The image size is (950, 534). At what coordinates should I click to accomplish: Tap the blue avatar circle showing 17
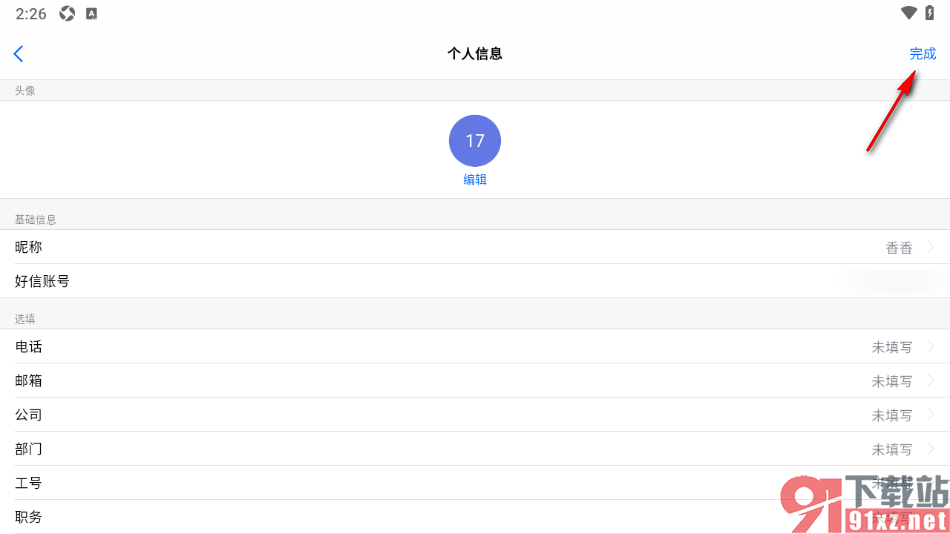tap(475, 141)
